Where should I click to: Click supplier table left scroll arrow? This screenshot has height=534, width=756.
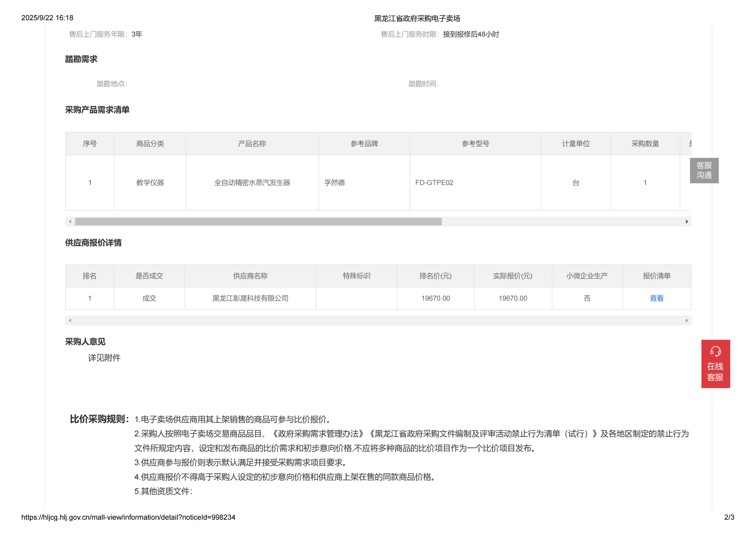coord(70,320)
